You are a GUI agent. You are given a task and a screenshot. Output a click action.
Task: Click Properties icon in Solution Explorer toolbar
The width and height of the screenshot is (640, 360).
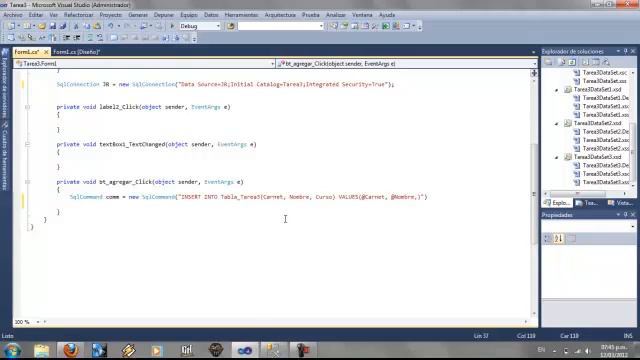click(x=549, y=62)
